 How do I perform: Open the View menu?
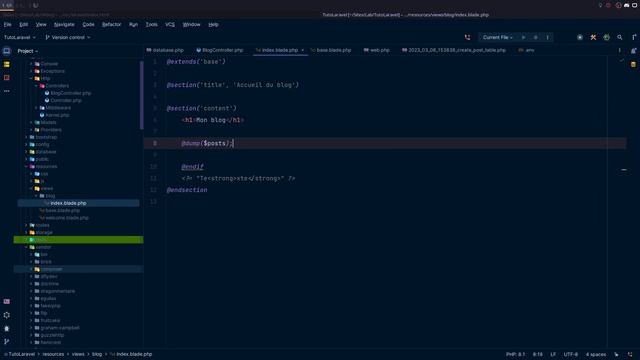(x=41, y=24)
